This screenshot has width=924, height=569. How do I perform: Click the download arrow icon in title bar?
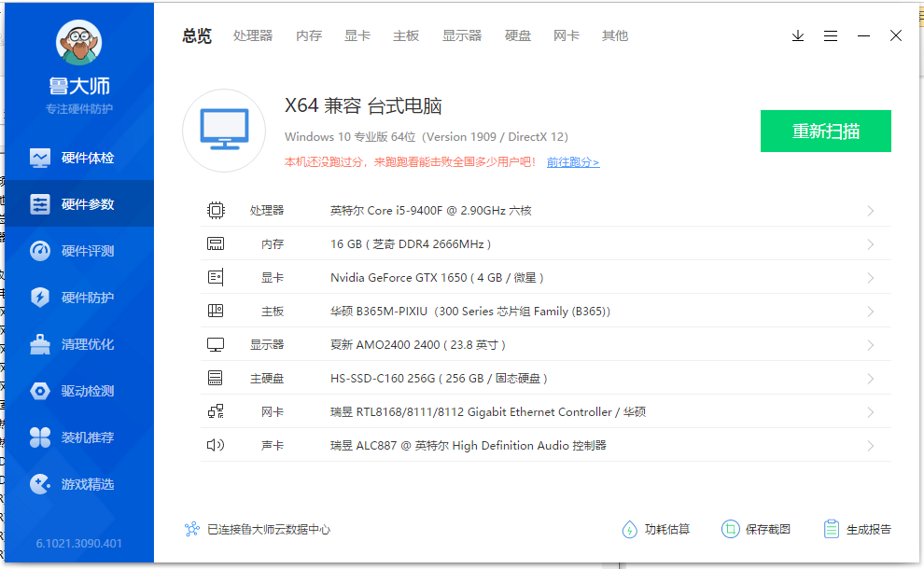point(798,35)
